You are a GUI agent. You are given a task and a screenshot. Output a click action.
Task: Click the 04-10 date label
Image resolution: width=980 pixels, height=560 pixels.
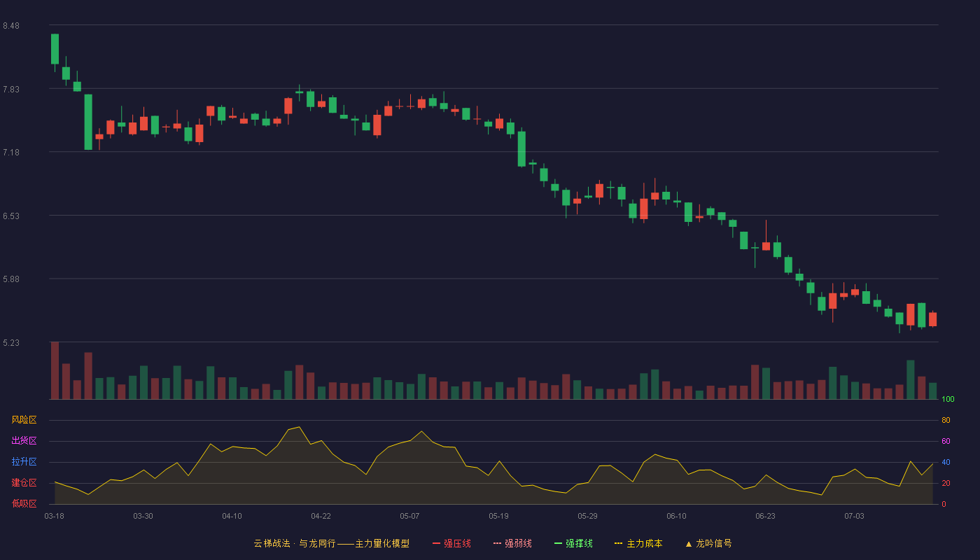[232, 516]
